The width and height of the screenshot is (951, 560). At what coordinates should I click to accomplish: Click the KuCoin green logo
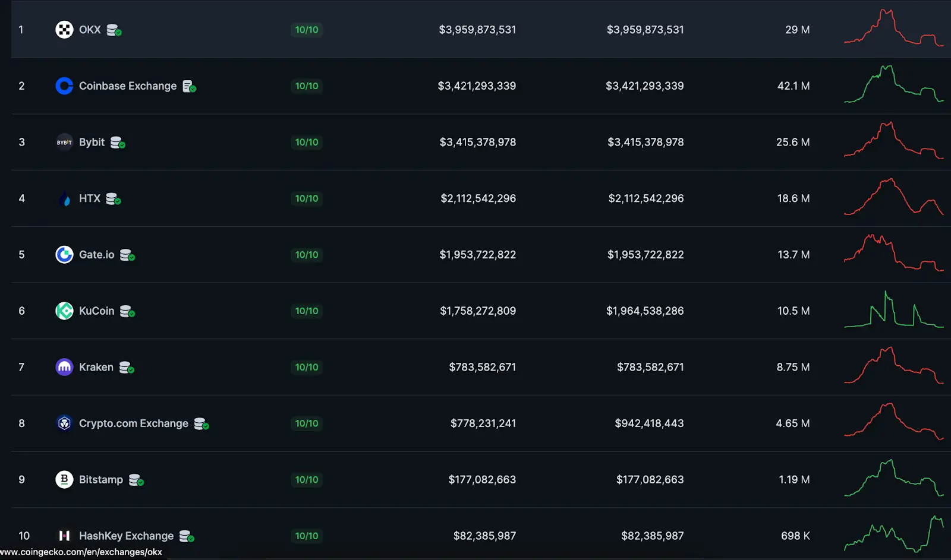64,311
